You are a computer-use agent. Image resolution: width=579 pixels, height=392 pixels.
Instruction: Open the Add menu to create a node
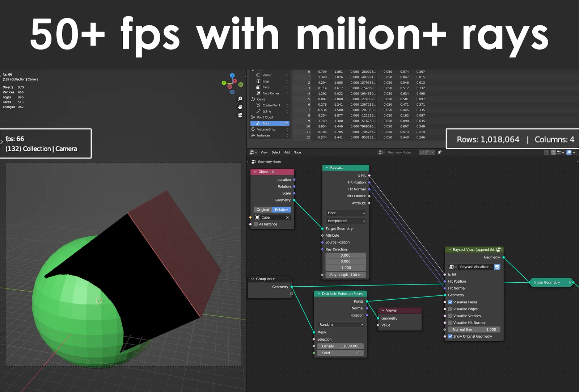click(x=287, y=152)
